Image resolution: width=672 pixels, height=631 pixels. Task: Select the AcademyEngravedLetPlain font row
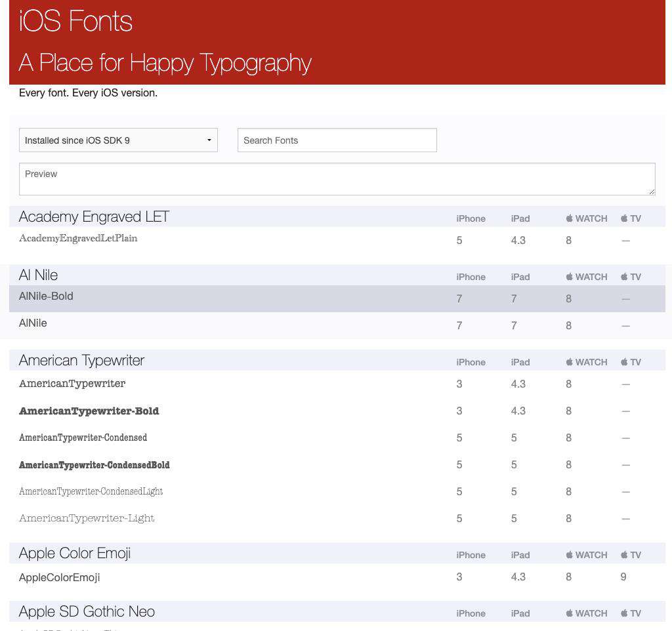[x=337, y=240]
